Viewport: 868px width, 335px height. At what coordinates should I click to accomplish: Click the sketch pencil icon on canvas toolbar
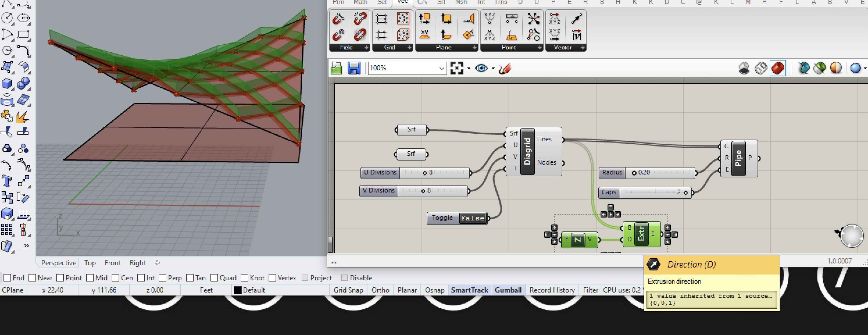505,68
